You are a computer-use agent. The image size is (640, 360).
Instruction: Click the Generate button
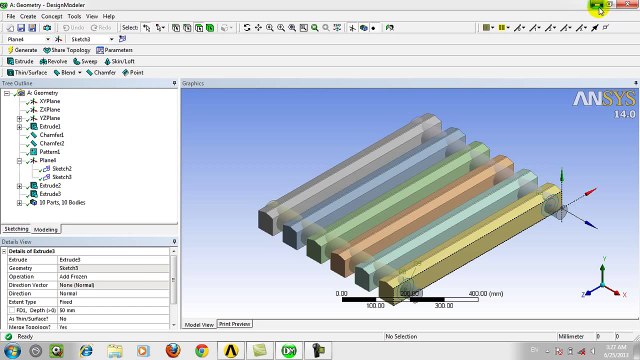coord(22,50)
